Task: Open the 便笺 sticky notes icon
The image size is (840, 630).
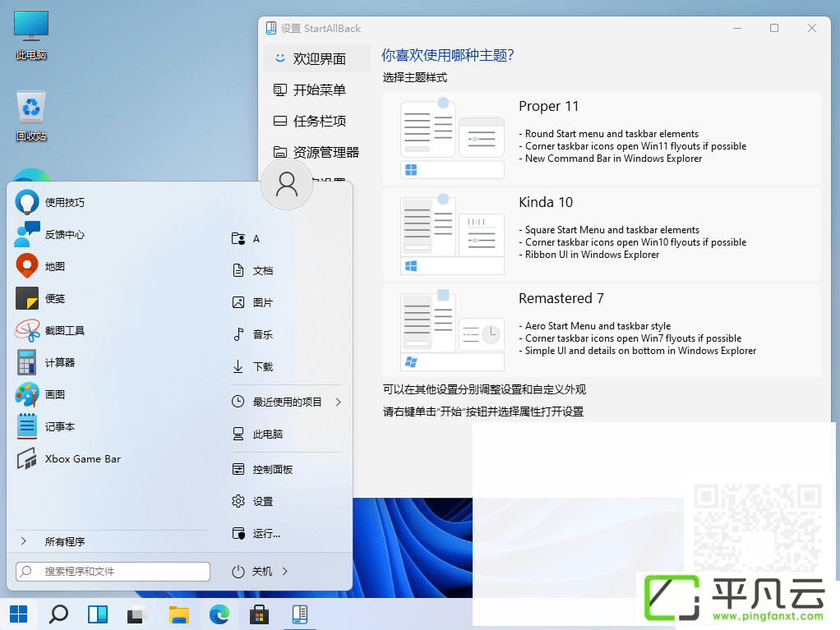Action: [27, 298]
